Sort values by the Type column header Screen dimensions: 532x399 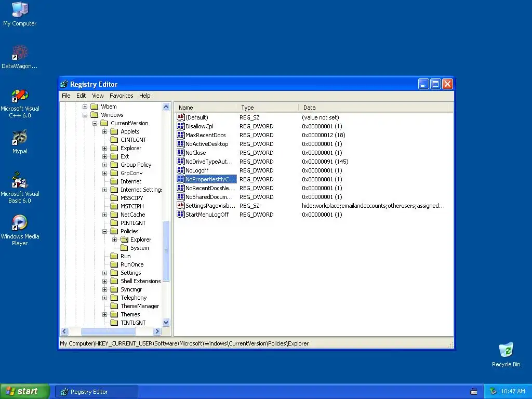point(268,108)
